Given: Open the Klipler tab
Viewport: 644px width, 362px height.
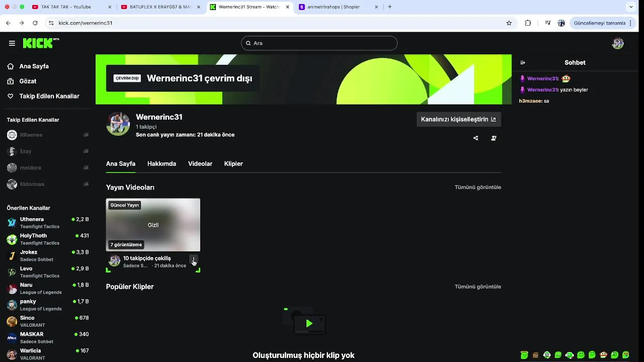Looking at the screenshot, I should point(233,164).
